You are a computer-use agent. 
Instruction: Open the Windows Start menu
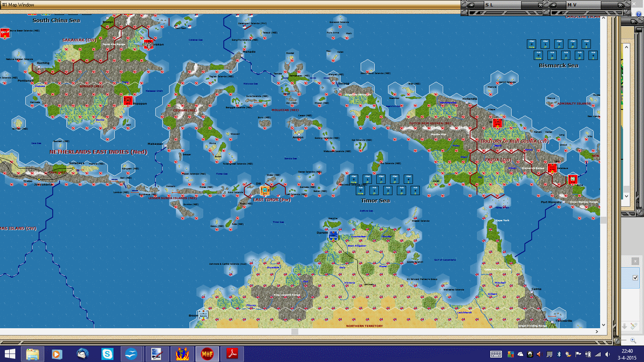coord(10,354)
